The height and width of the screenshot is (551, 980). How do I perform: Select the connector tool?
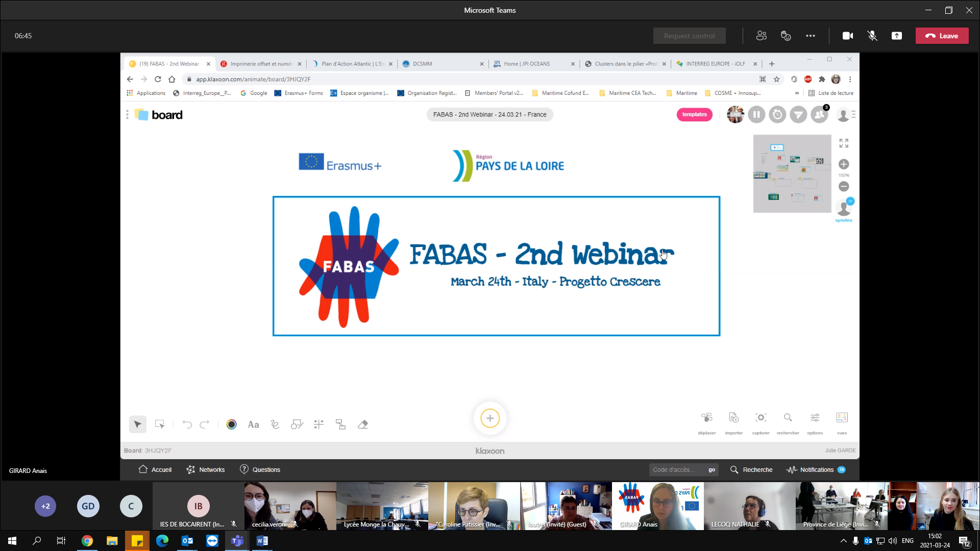tap(340, 424)
